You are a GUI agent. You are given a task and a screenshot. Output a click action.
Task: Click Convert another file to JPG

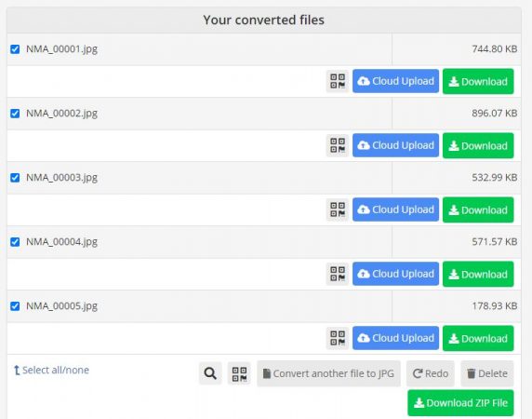coord(328,373)
